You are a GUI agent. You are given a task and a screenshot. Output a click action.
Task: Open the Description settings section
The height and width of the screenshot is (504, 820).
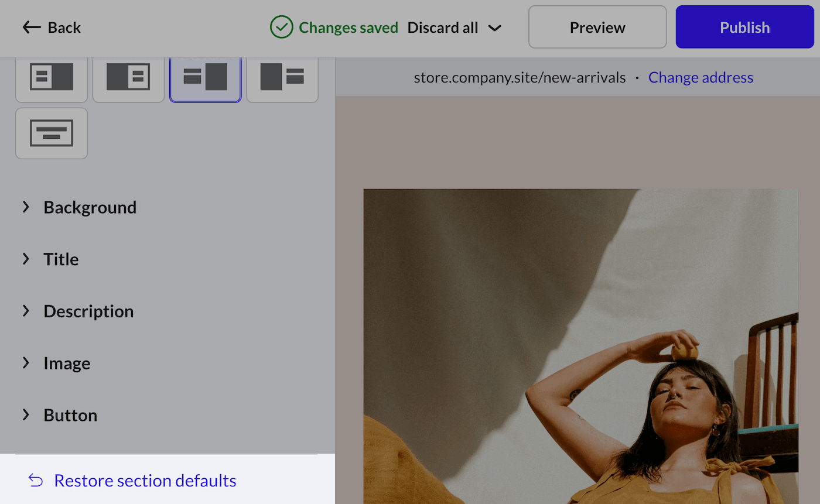tap(88, 311)
